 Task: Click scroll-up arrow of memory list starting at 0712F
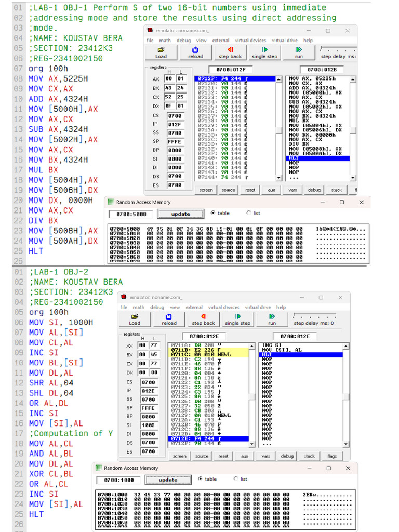[278, 79]
